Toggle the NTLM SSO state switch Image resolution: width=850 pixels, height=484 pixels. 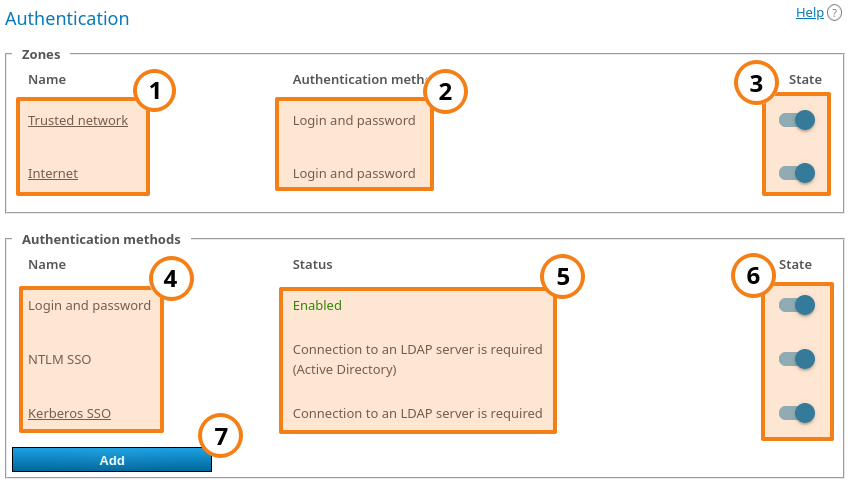click(797, 359)
